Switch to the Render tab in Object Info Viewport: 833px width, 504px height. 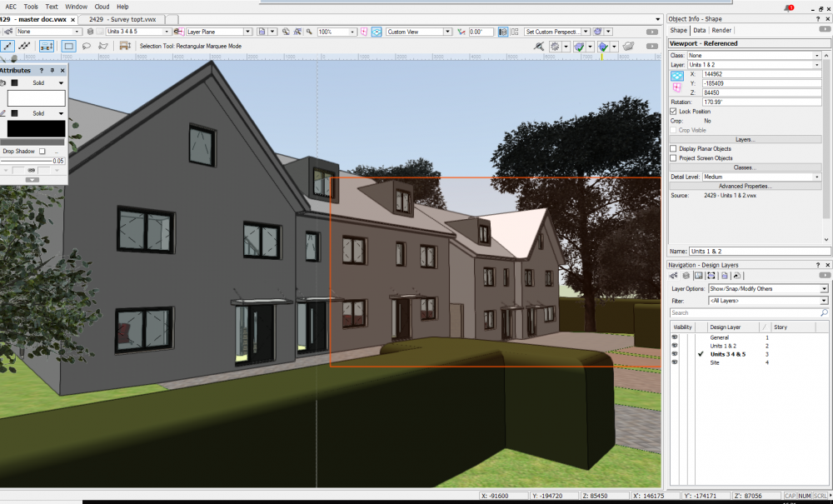coord(721,30)
